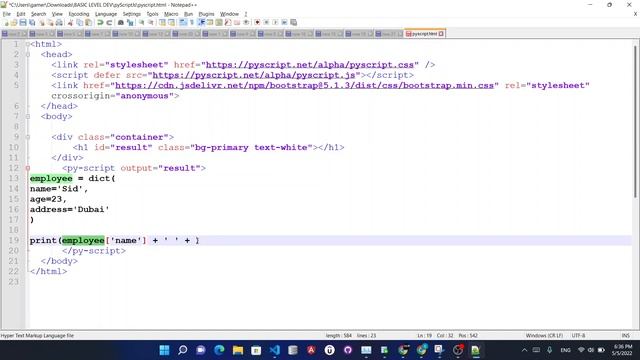Collapse the head fold marker on line 2
Screen dimensions: 640x360
click(28, 54)
